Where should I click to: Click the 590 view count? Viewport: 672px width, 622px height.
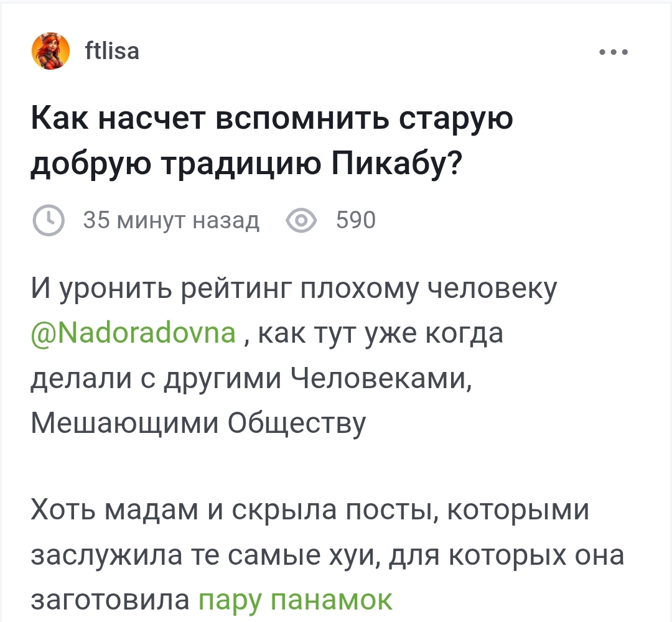tap(355, 221)
